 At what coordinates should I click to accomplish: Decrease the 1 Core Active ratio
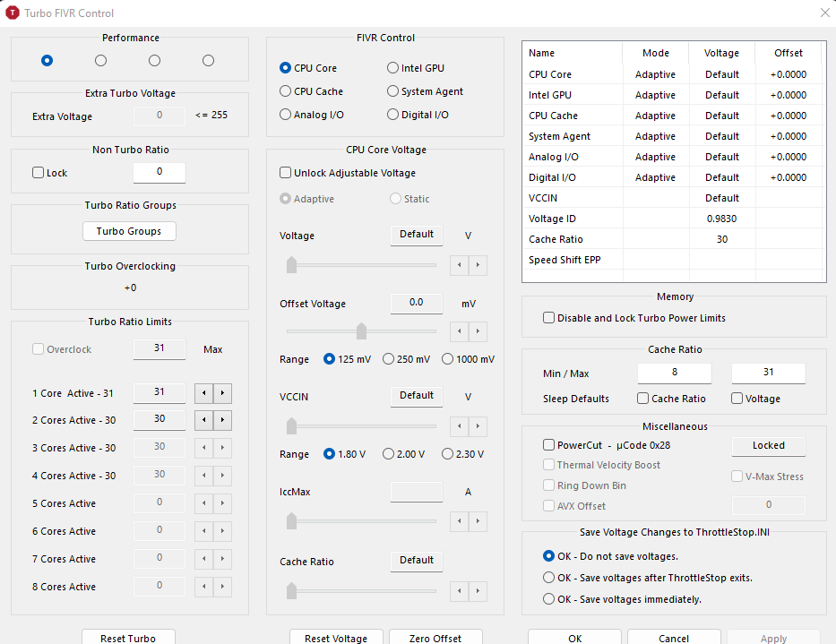[204, 392]
